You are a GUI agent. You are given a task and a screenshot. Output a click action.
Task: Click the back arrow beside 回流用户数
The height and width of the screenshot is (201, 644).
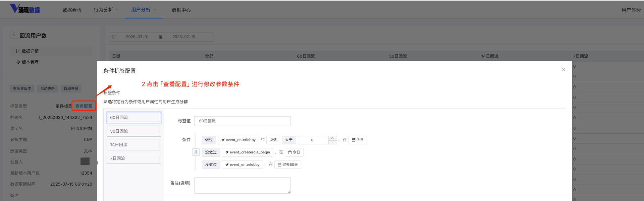coord(14,35)
